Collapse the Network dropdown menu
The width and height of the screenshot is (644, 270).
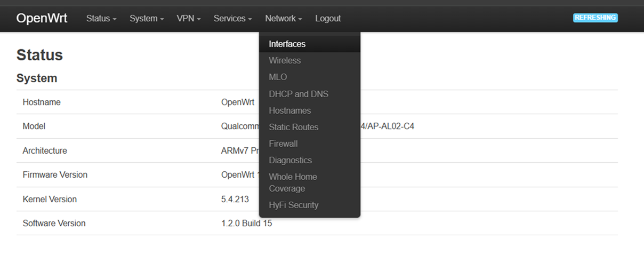[x=284, y=18]
